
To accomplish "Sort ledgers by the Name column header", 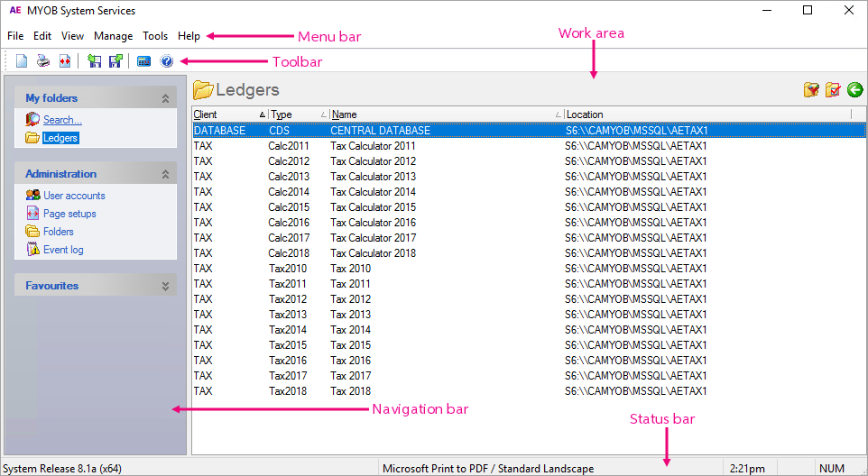I will point(442,114).
